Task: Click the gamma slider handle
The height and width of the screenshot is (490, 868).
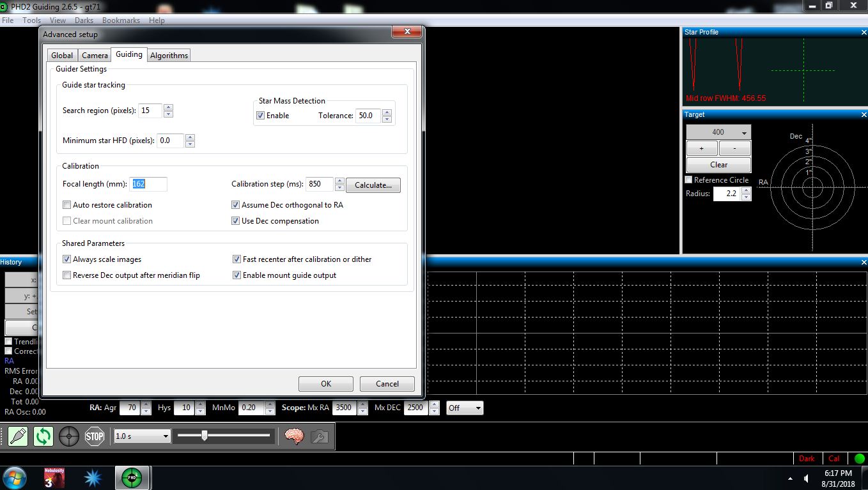Action: click(x=204, y=436)
